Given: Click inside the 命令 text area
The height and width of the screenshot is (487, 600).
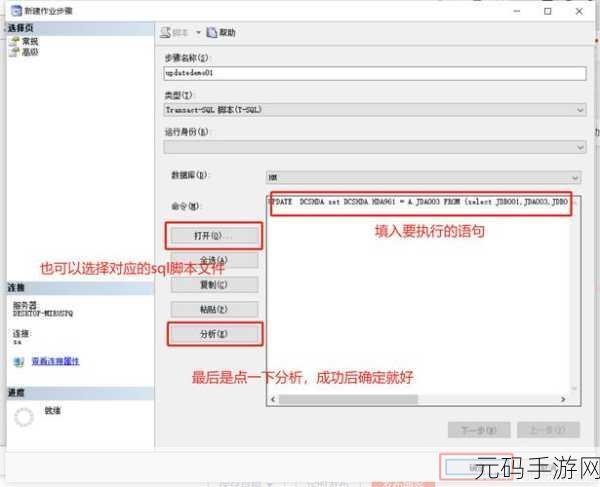Looking at the screenshot, I should coord(423,302).
